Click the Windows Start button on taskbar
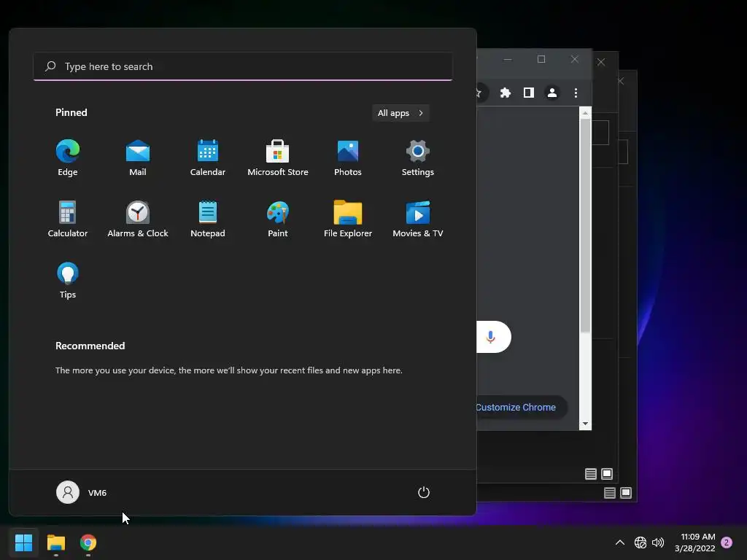This screenshot has width=747, height=560. pos(23,542)
